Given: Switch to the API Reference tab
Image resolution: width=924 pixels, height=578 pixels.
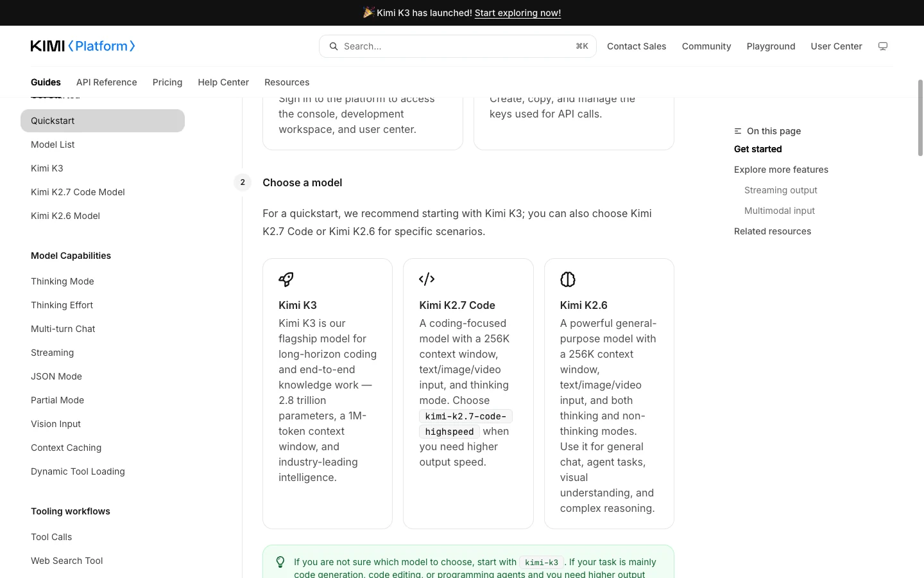Looking at the screenshot, I should 107,82.
